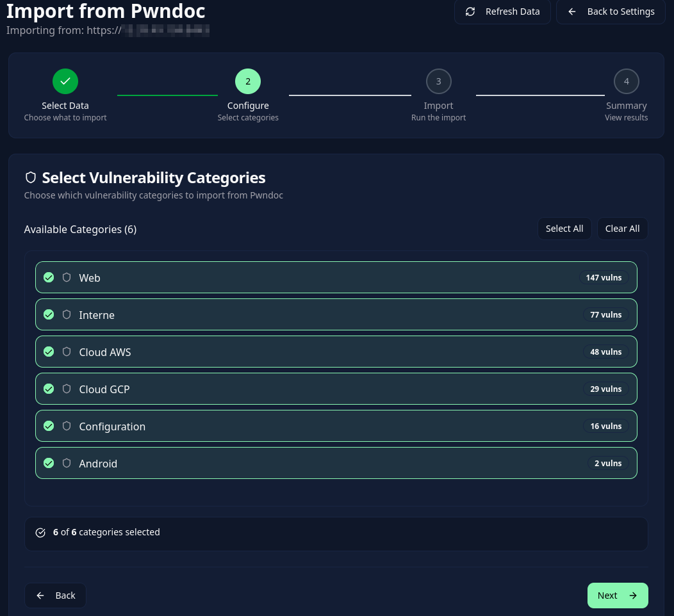This screenshot has height=616, width=674.
Task: Click the shield icon in Web row
Action: pos(67,277)
